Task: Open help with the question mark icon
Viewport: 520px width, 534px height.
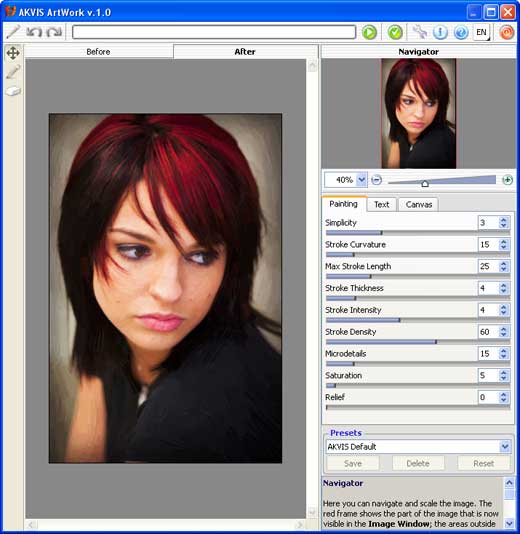Action: tap(461, 32)
